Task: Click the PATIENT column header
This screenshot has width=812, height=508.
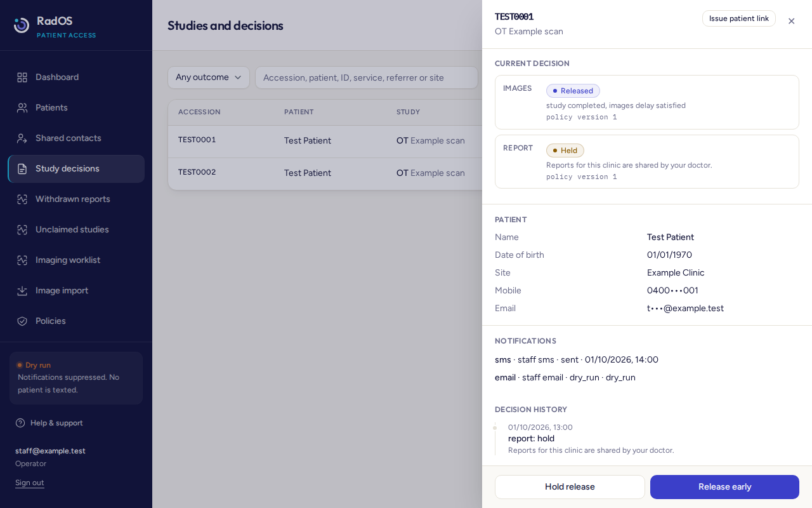Action: pos(299,112)
